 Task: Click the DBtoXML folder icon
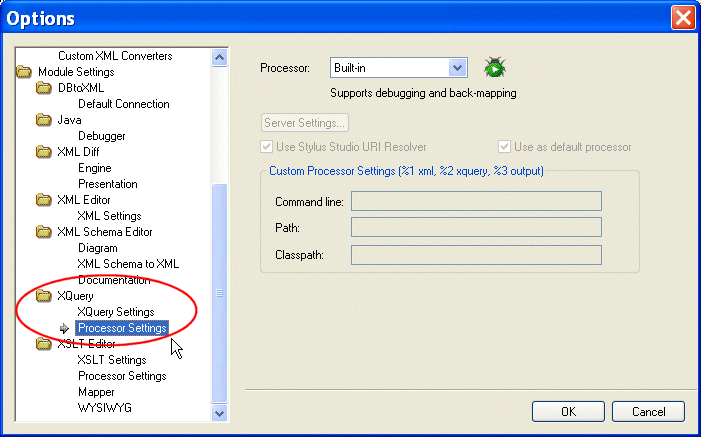pyautogui.click(x=44, y=88)
